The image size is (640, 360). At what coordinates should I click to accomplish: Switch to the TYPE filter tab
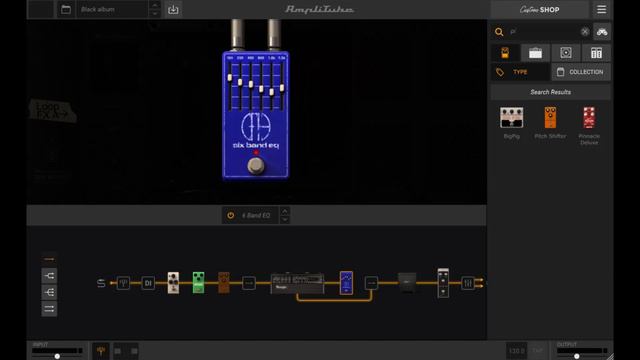click(x=520, y=72)
